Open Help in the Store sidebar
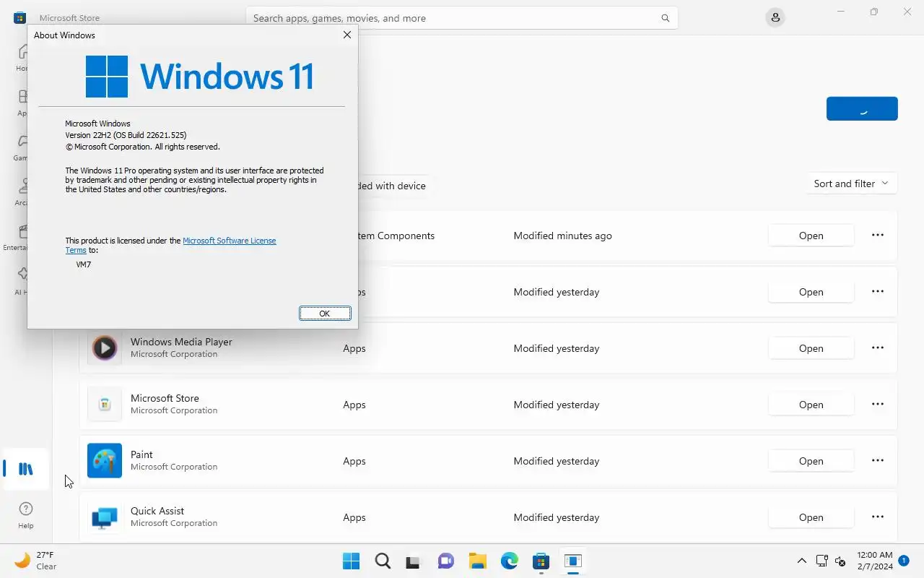The height and width of the screenshot is (578, 924). (26, 515)
